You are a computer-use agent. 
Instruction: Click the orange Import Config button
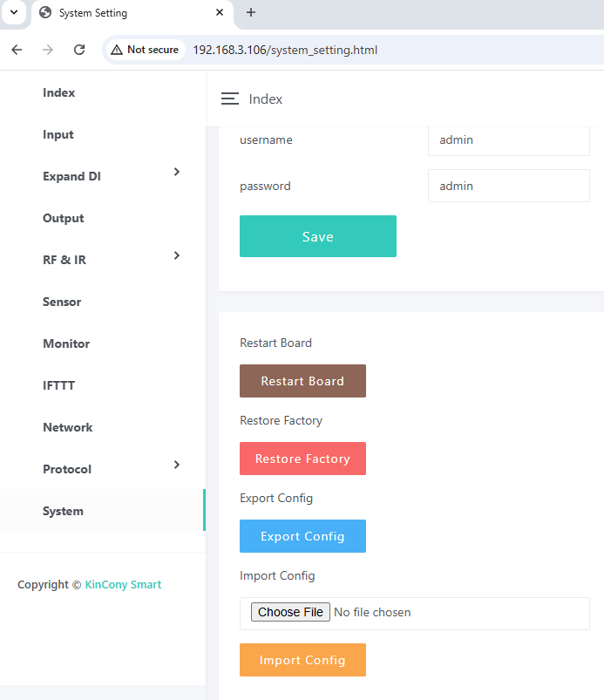[x=302, y=660]
